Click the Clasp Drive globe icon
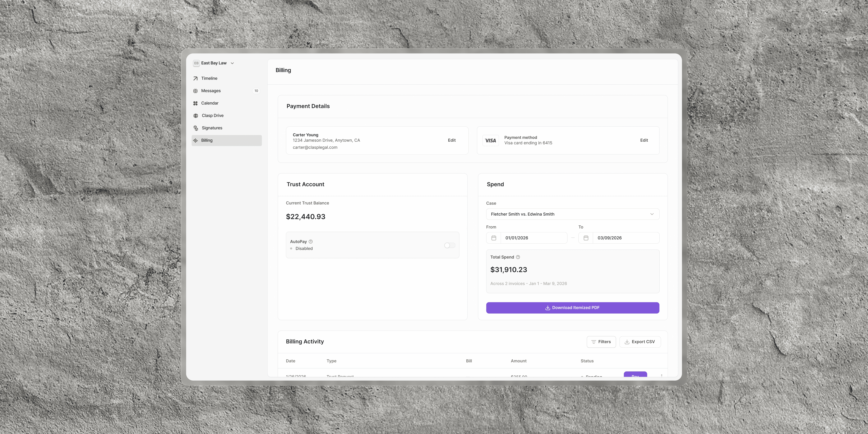The height and width of the screenshot is (434, 868). point(196,116)
